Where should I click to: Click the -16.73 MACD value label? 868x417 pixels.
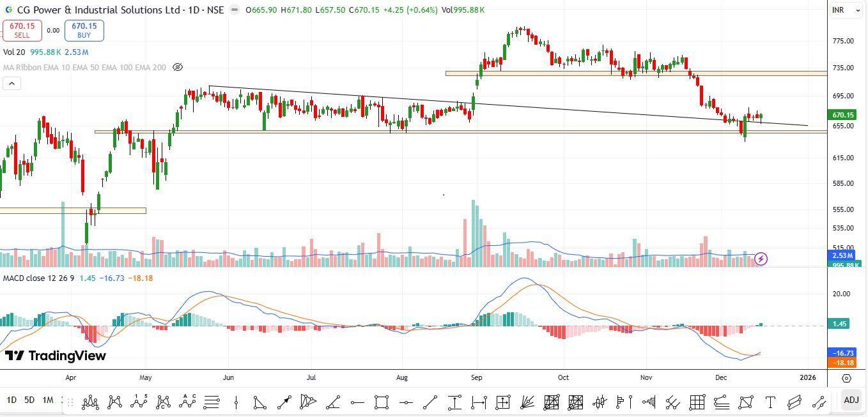[843, 353]
